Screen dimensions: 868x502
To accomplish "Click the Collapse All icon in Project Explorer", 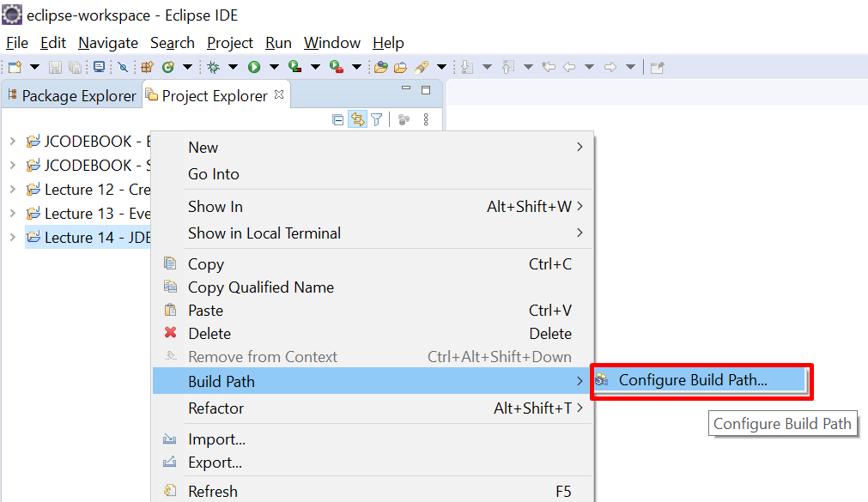I will coord(337,119).
